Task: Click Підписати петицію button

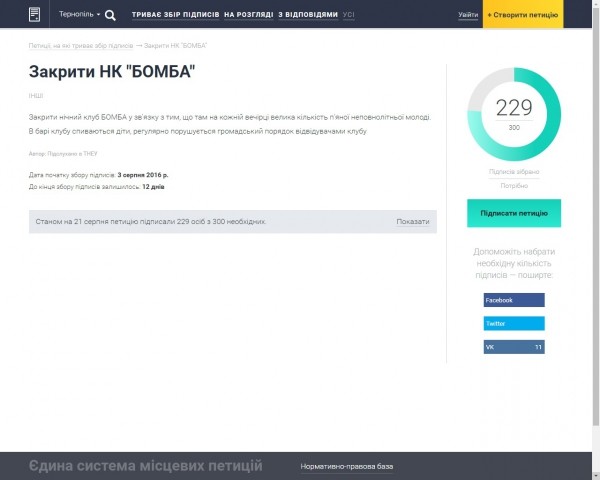Action: [514, 213]
